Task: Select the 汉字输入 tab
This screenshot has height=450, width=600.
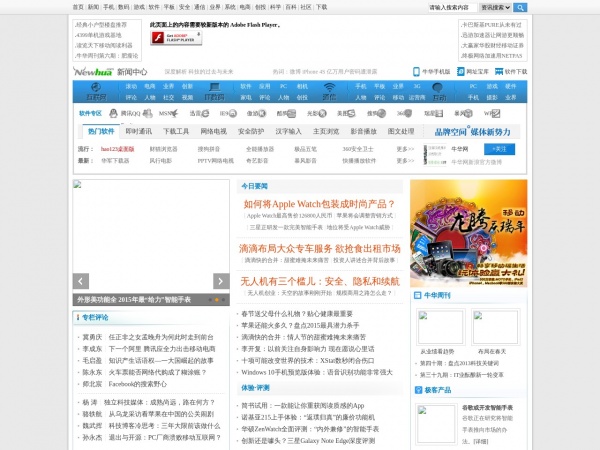Action: click(289, 131)
